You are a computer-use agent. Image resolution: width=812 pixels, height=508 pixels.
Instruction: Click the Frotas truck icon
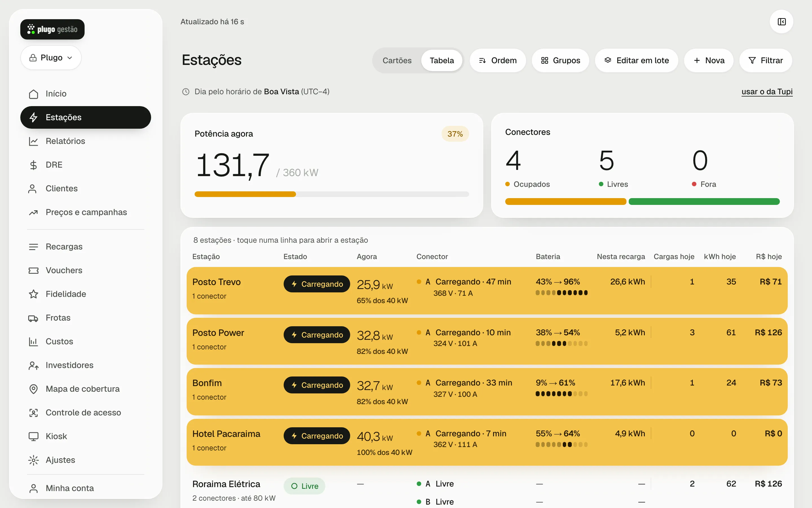(33, 318)
